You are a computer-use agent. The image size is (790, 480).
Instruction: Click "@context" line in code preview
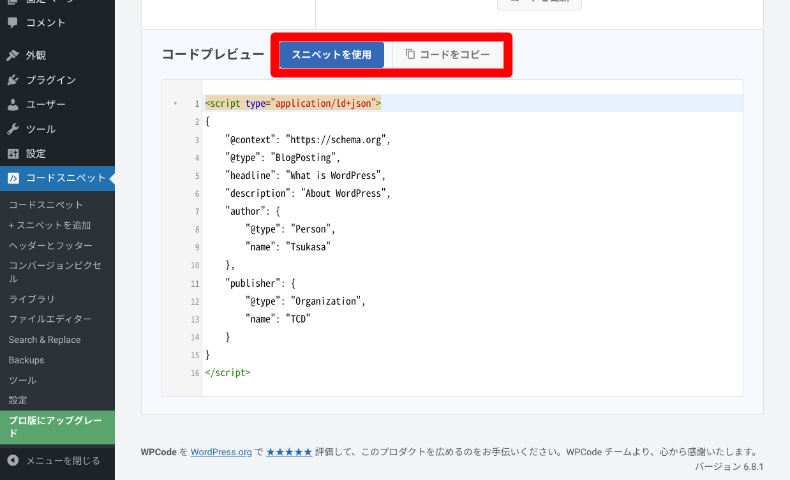coord(307,140)
